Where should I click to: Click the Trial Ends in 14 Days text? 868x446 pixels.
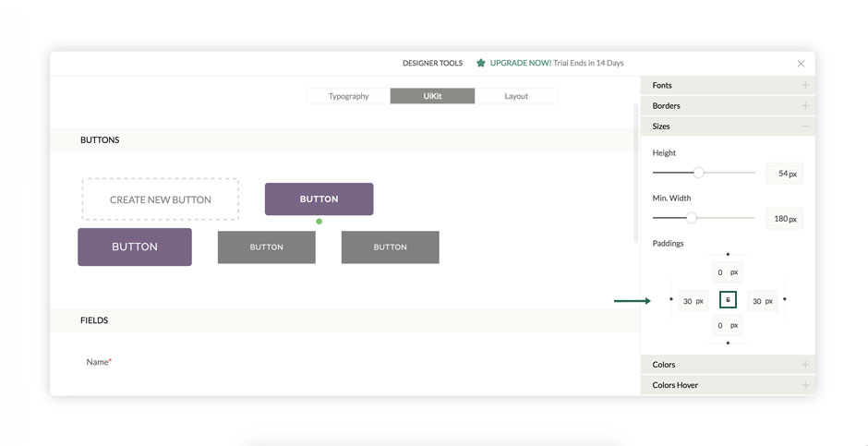coord(588,63)
